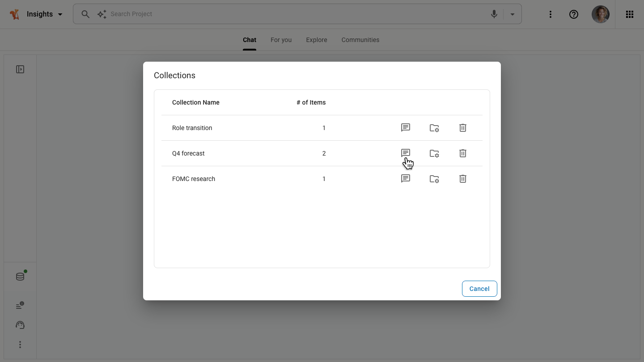Open the database icon in sidebar

point(20,277)
